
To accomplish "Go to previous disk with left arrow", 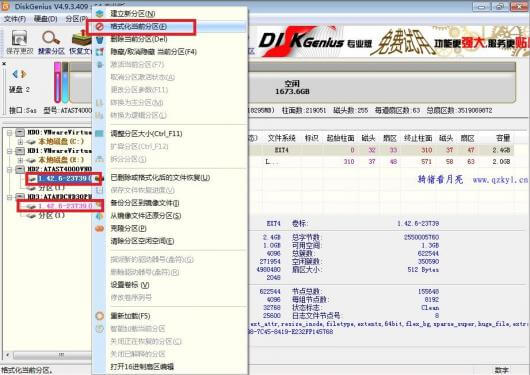I will click(x=15, y=74).
